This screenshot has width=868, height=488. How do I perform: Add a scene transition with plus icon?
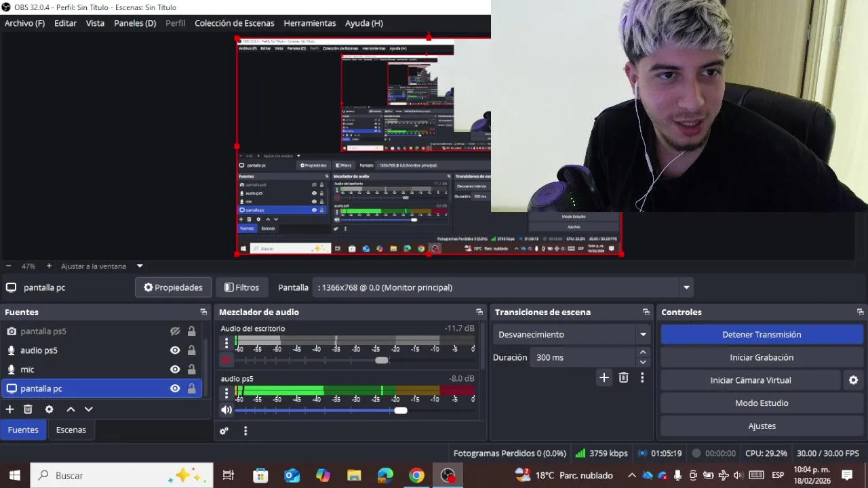coord(604,378)
